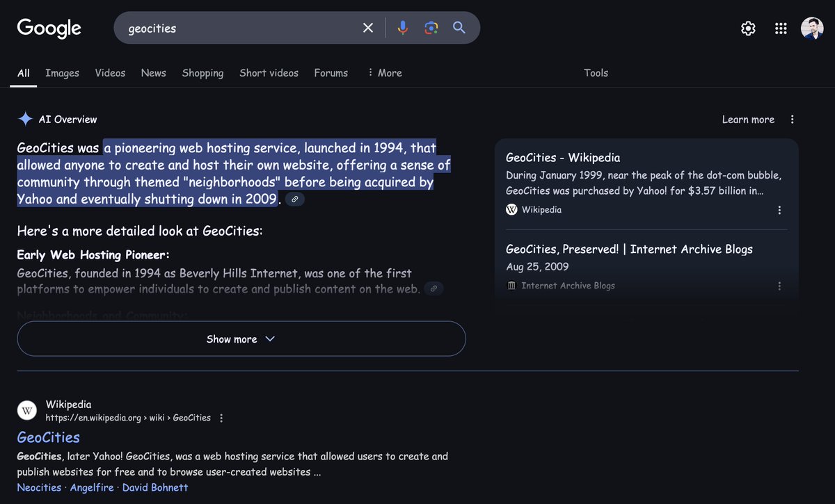Switch to the Shopping tab
The width and height of the screenshot is (835, 504).
pos(202,73)
